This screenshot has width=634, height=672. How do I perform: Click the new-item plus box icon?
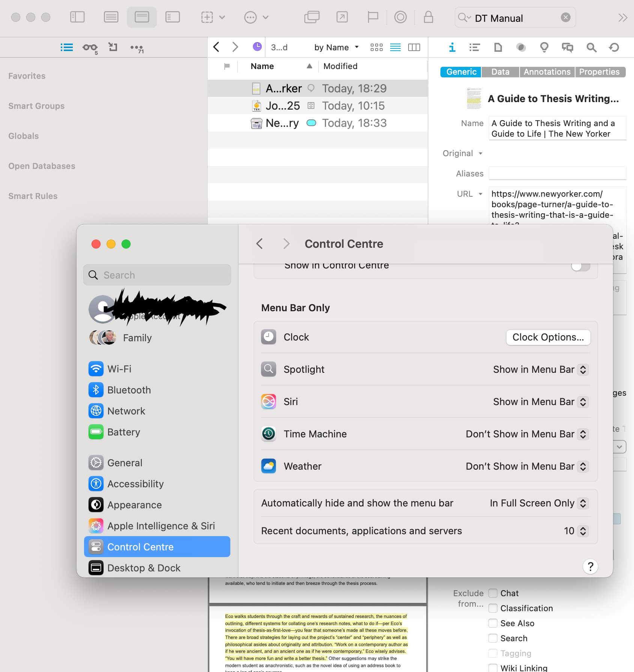(207, 17)
